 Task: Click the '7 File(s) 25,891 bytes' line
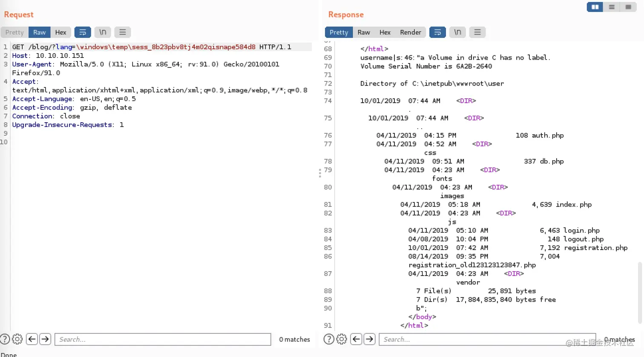coord(476,291)
